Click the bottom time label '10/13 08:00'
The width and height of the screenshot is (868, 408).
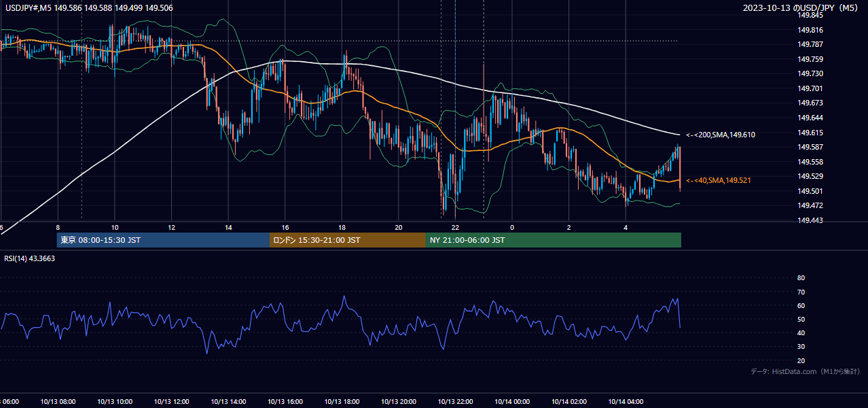click(58, 402)
